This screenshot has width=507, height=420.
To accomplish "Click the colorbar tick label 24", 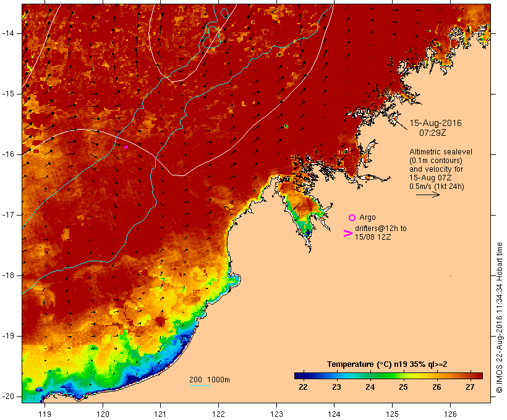I will tap(370, 387).
